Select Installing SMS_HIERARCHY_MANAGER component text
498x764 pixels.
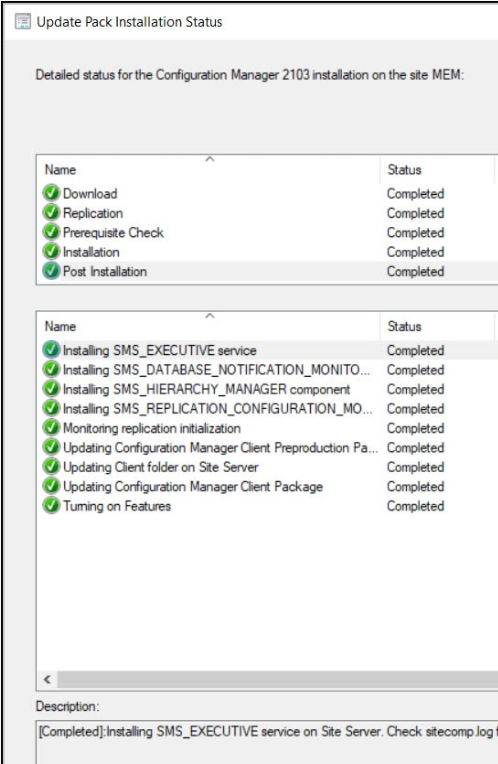tap(207, 389)
